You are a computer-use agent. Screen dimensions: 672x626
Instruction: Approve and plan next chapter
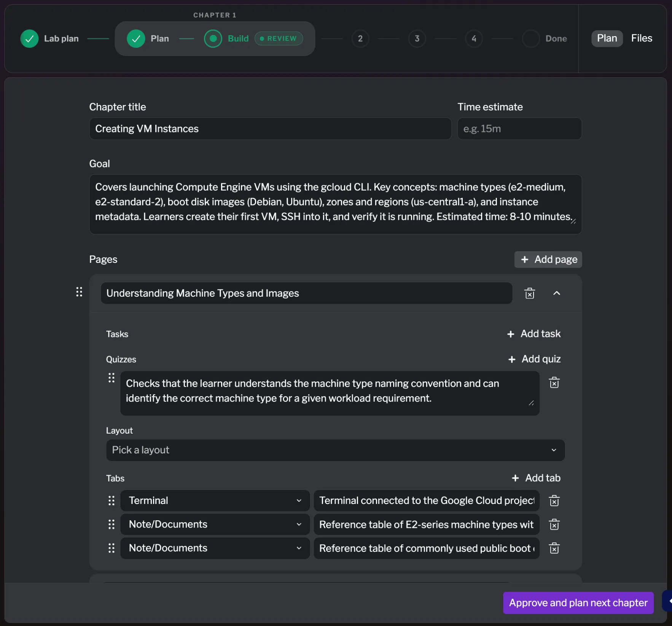pos(578,603)
